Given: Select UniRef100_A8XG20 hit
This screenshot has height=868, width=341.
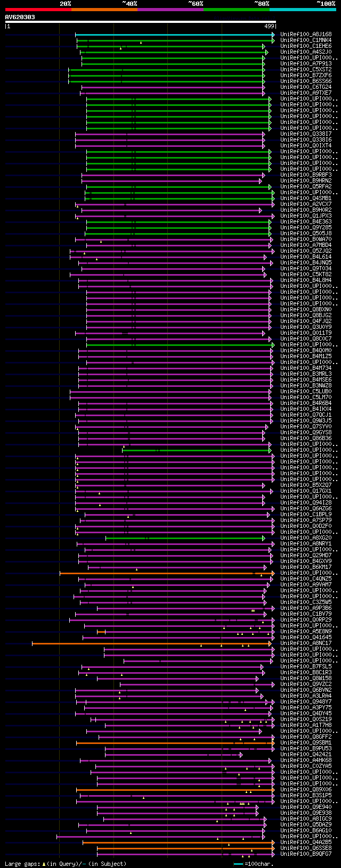Looking at the screenshot, I should [306, 538].
